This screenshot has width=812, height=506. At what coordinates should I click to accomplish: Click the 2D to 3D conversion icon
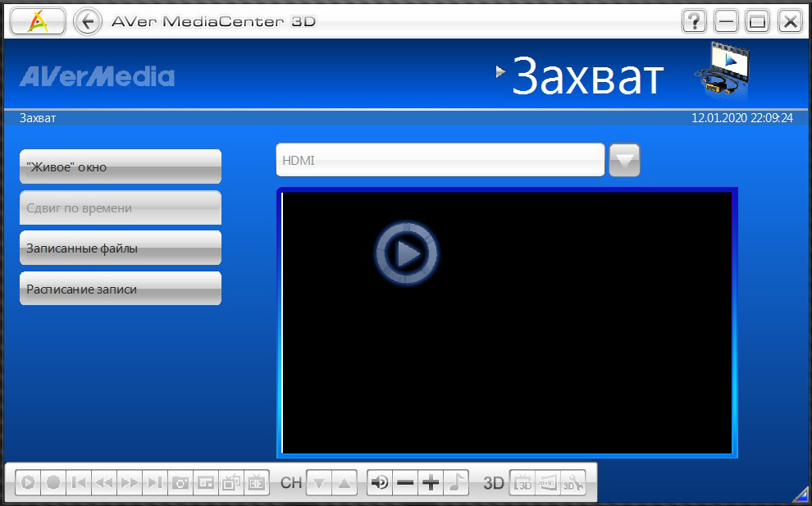pos(548,483)
